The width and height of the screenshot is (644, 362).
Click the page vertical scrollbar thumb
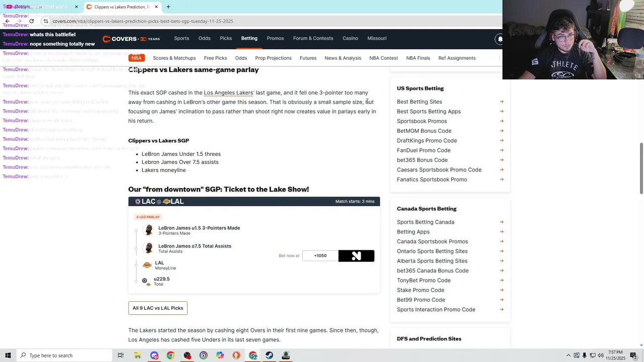(x=641, y=168)
